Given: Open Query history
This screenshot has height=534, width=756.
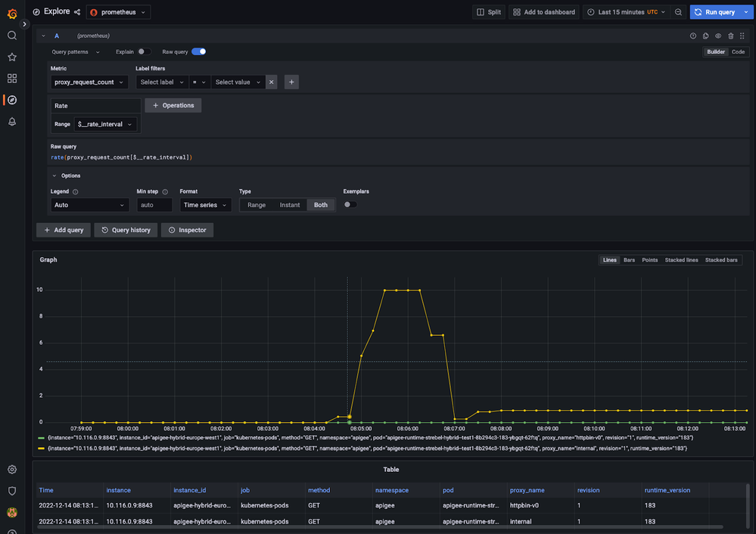Looking at the screenshot, I should (x=126, y=230).
